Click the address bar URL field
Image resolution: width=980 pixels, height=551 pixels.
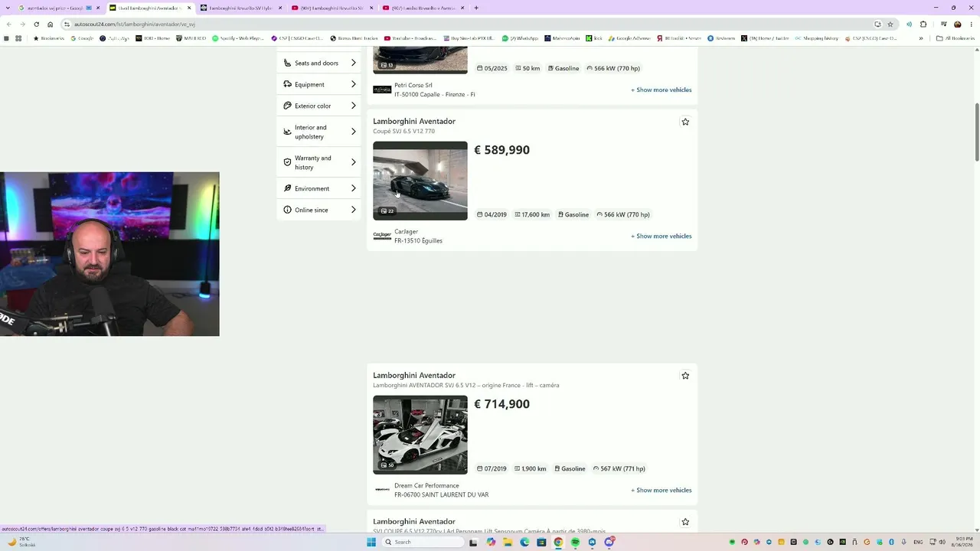(x=467, y=24)
